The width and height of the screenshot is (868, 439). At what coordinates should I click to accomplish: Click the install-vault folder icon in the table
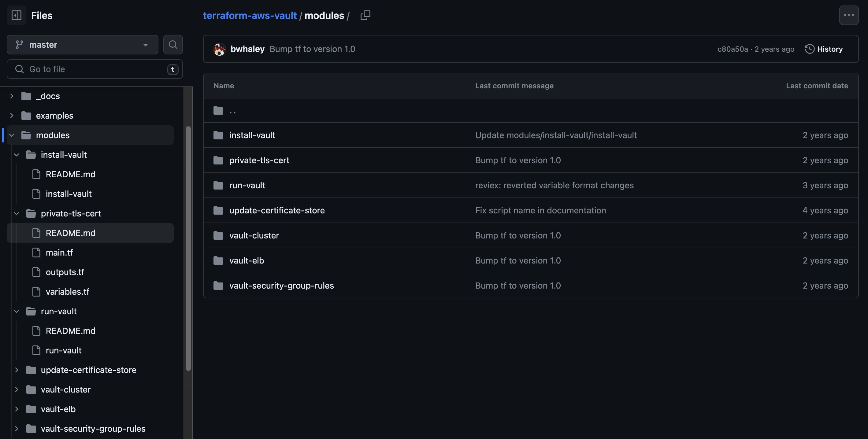click(x=218, y=135)
